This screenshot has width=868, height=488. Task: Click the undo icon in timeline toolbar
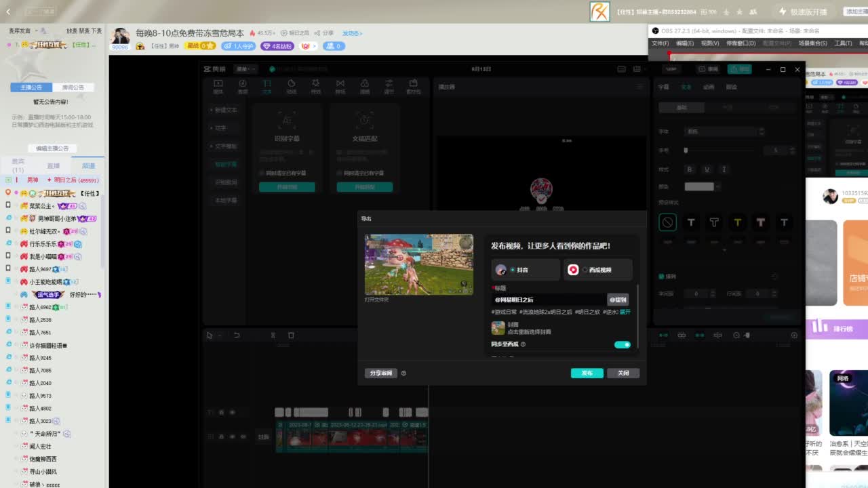click(x=237, y=335)
